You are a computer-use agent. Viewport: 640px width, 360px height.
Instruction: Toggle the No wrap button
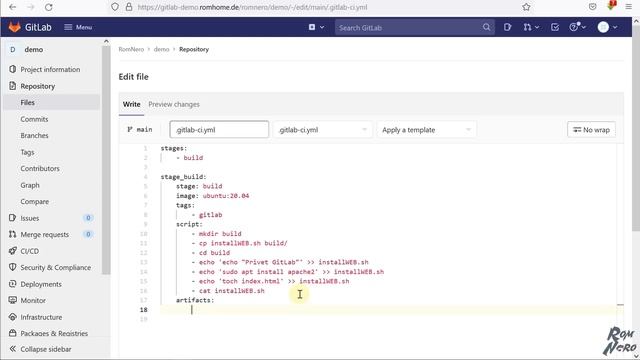pos(591,129)
